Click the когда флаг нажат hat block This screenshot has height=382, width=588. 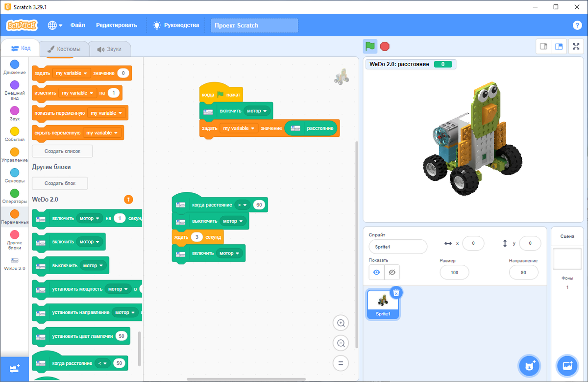tap(221, 93)
